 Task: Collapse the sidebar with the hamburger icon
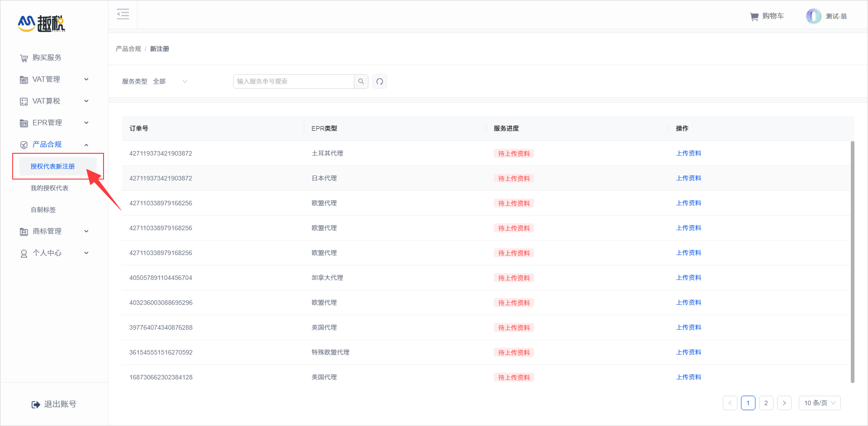pyautogui.click(x=123, y=14)
